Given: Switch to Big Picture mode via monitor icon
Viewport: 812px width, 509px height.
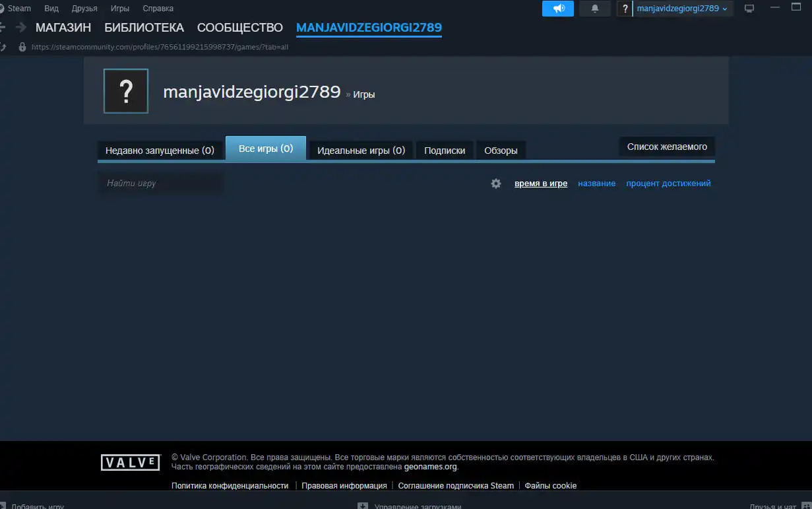Looking at the screenshot, I should click(749, 9).
